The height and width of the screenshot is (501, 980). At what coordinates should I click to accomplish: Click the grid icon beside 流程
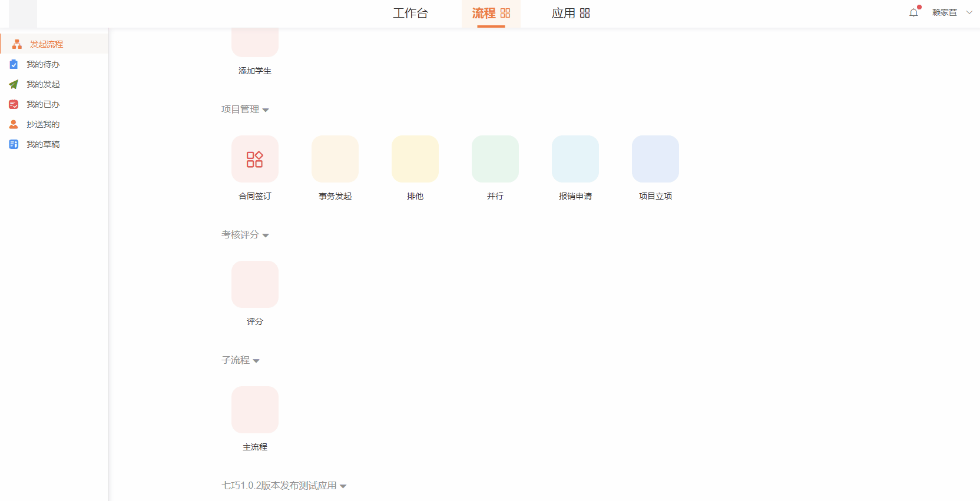click(505, 13)
